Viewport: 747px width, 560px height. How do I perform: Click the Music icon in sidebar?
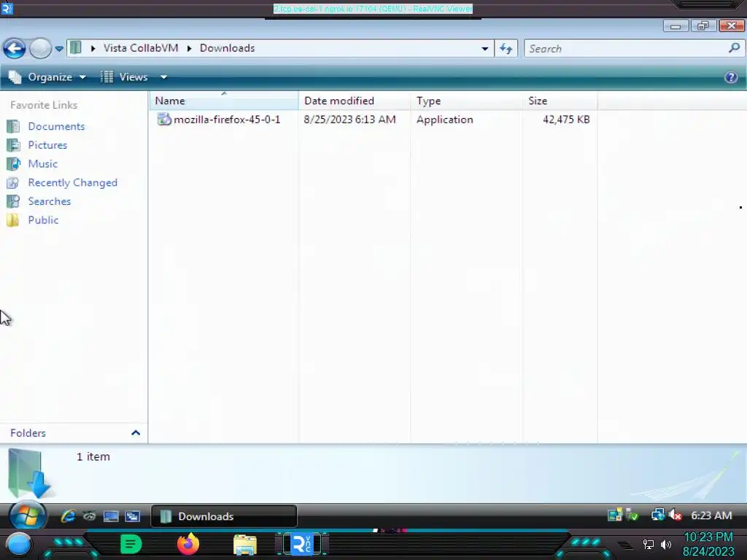coord(13,164)
